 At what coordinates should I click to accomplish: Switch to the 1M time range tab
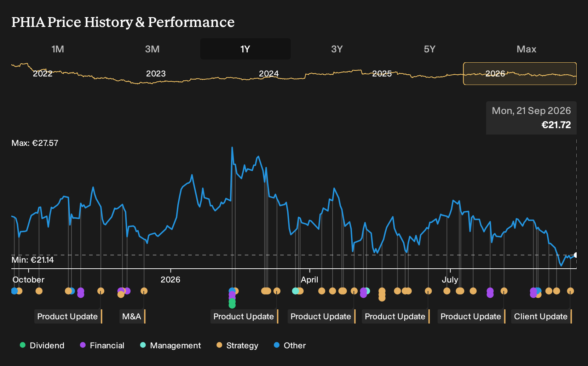58,49
